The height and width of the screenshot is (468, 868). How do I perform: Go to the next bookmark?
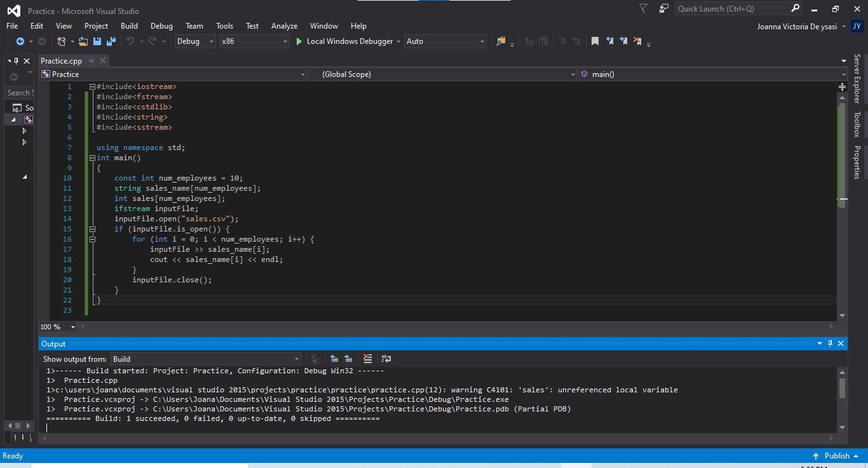pos(623,41)
